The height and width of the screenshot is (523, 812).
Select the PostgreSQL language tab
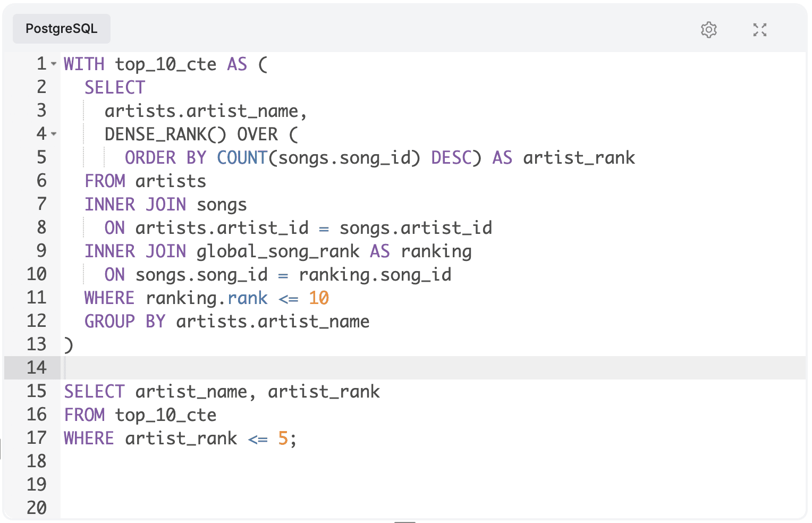point(62,29)
